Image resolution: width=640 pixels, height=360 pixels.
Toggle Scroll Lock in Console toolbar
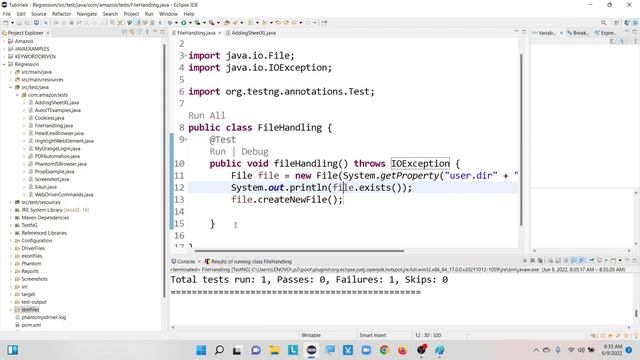[558, 260]
